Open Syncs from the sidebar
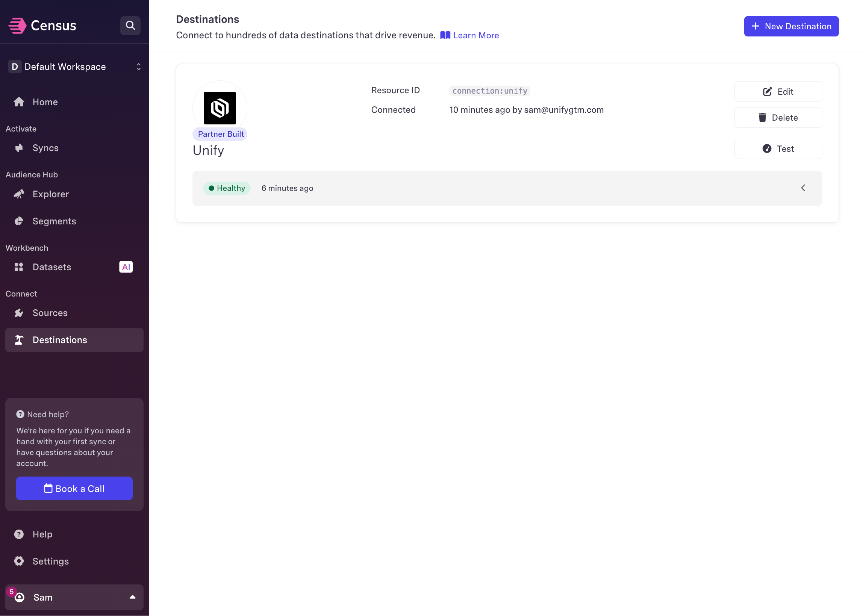 pos(45,148)
